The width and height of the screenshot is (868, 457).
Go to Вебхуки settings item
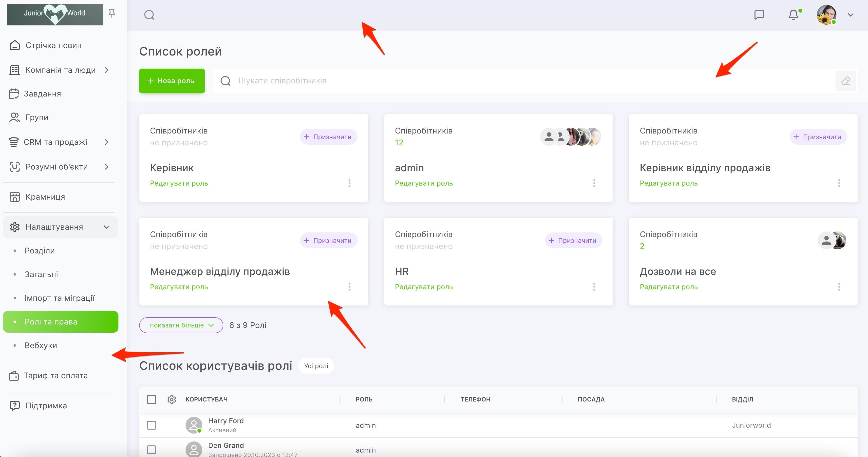tap(41, 345)
